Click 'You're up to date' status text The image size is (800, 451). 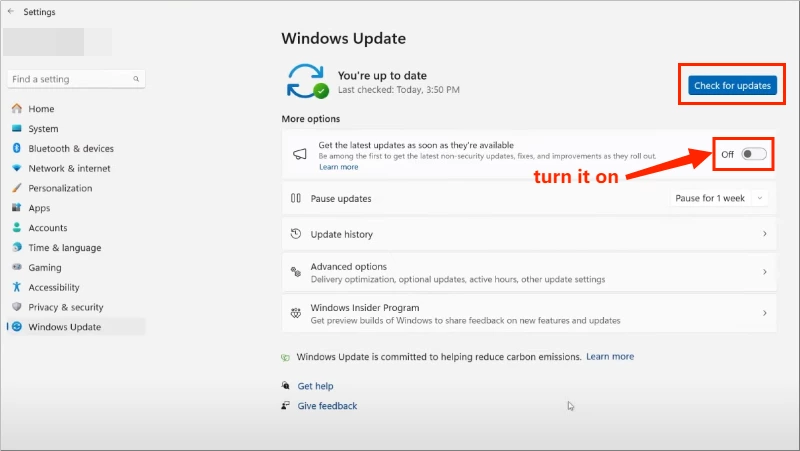click(x=382, y=76)
